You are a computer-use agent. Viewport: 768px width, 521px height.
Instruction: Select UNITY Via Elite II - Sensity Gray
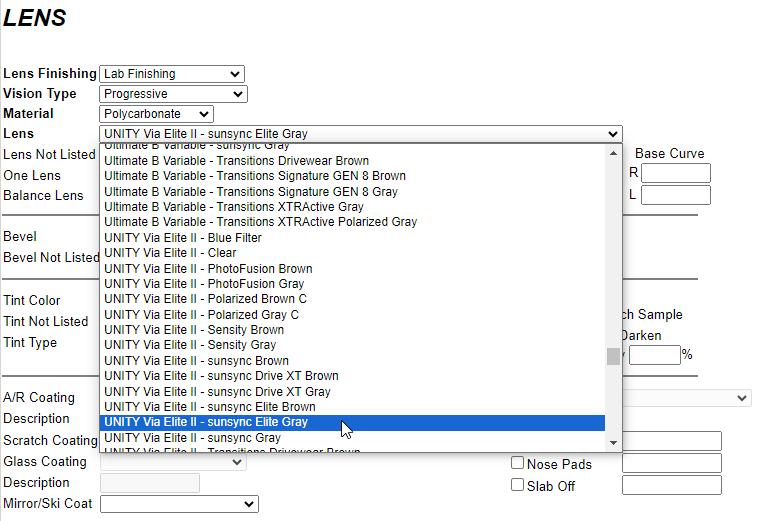click(x=190, y=345)
